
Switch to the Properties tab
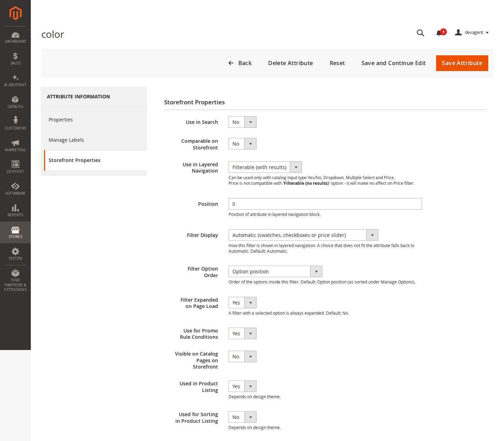(94, 120)
